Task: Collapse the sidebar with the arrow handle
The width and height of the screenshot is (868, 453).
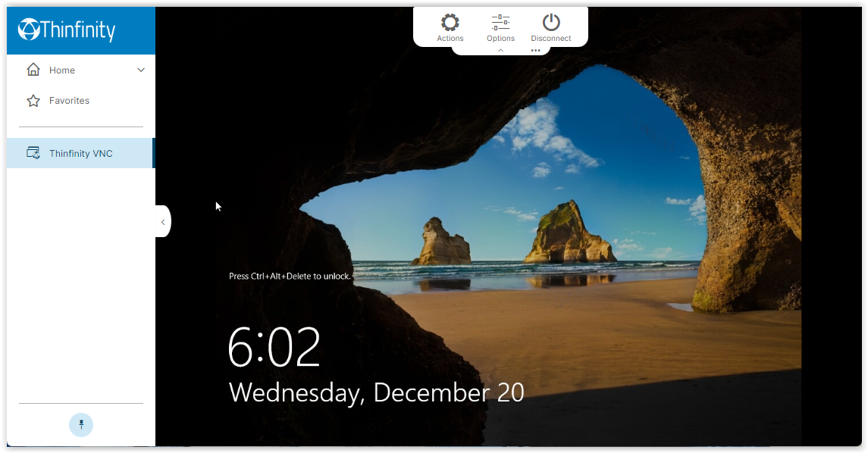Action: tap(163, 222)
